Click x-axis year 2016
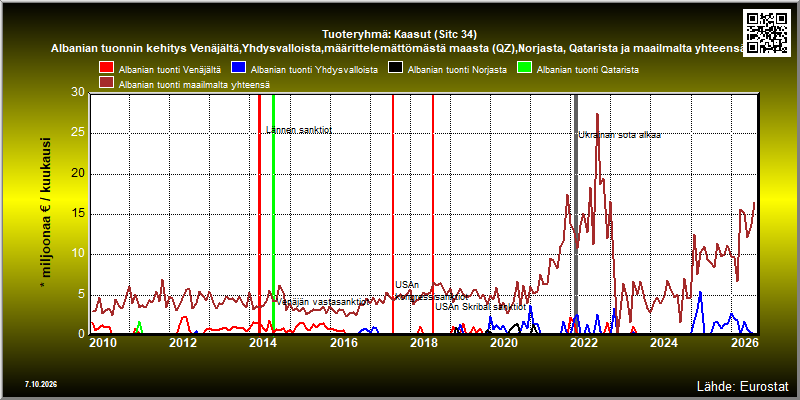 pos(343,343)
